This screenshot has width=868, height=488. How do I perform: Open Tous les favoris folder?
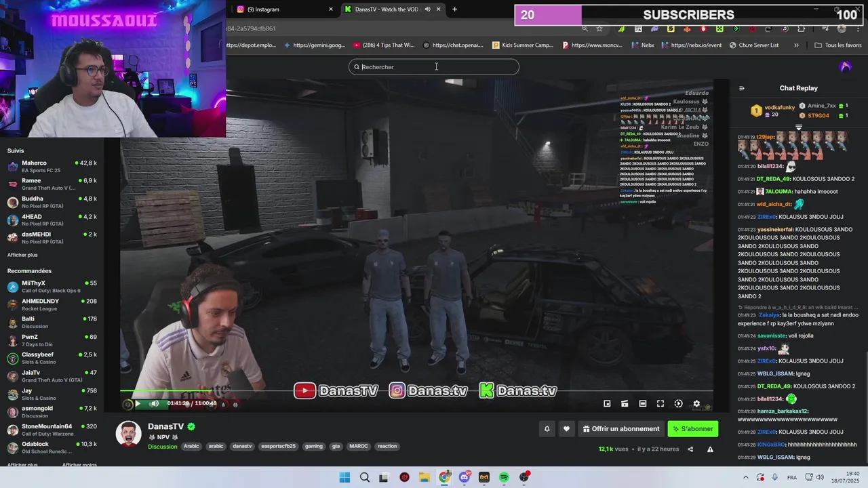pos(838,45)
